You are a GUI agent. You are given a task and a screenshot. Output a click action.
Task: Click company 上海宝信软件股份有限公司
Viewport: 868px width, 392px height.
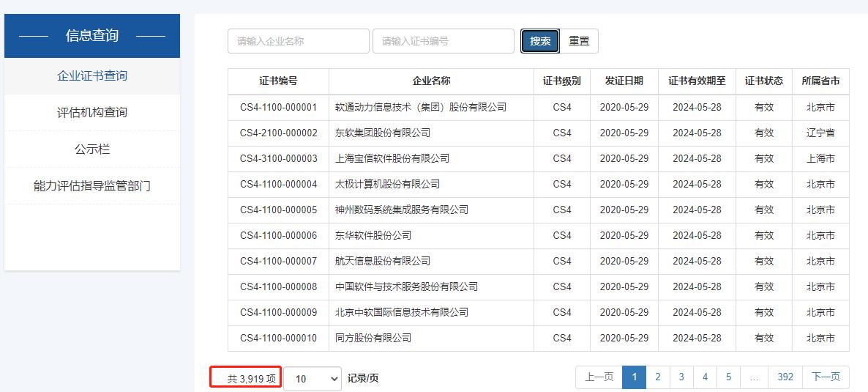pos(392,158)
